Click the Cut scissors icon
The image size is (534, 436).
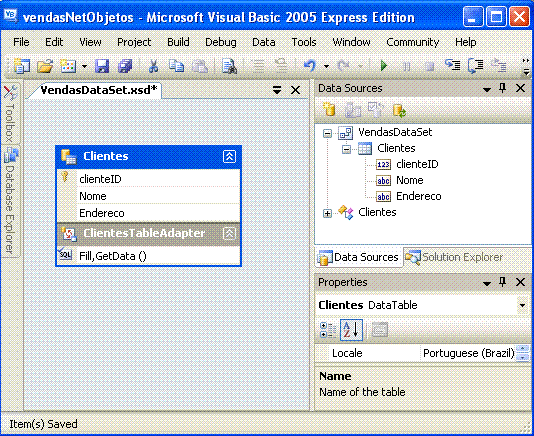(x=153, y=66)
